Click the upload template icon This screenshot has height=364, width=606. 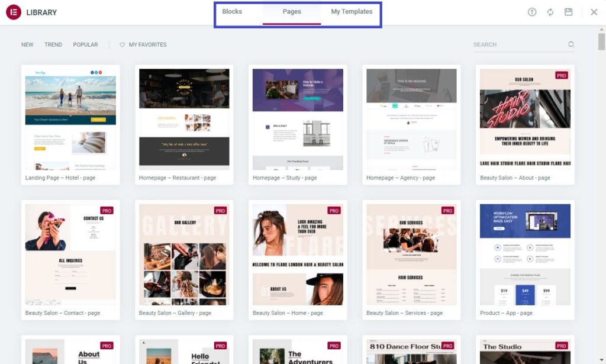(x=532, y=12)
